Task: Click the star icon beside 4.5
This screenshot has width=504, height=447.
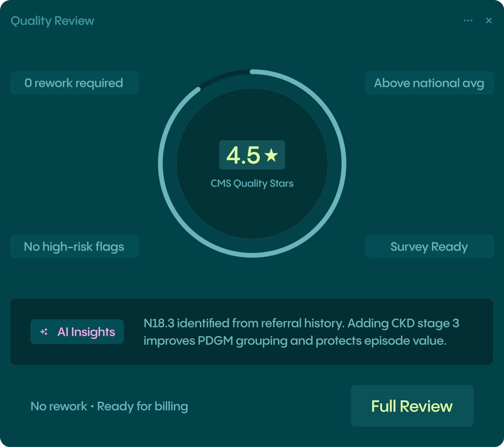Action: [271, 155]
